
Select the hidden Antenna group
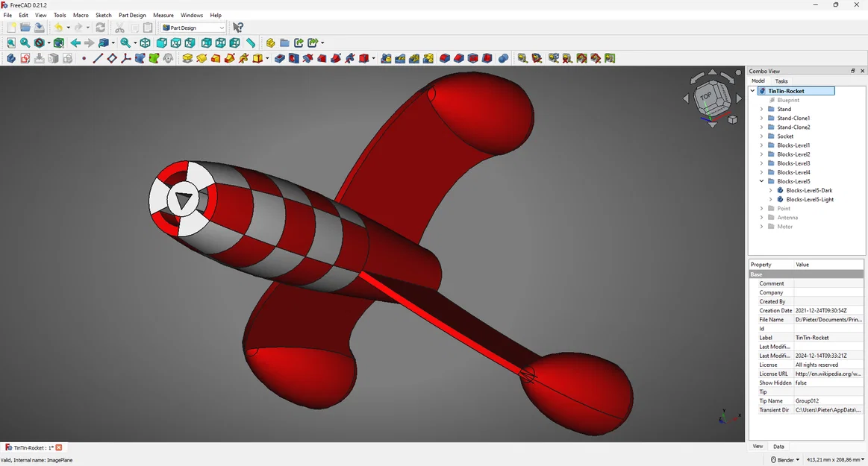[787, 217]
